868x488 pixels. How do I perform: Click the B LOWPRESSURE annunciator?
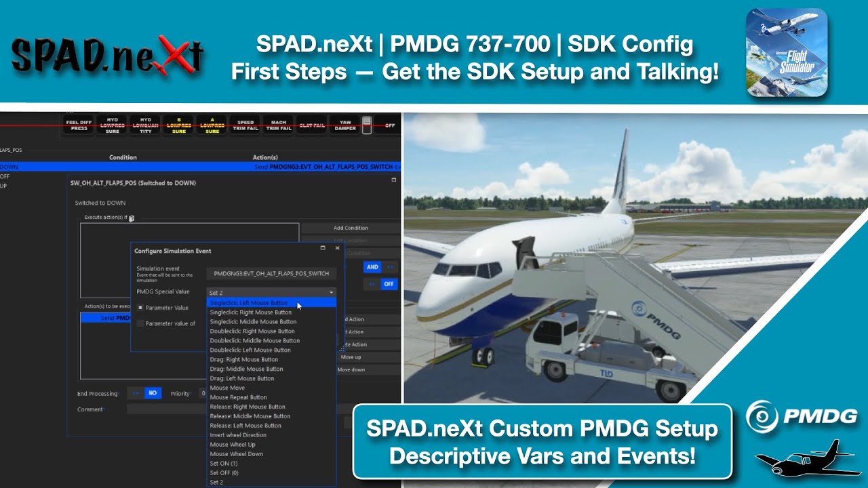click(178, 125)
